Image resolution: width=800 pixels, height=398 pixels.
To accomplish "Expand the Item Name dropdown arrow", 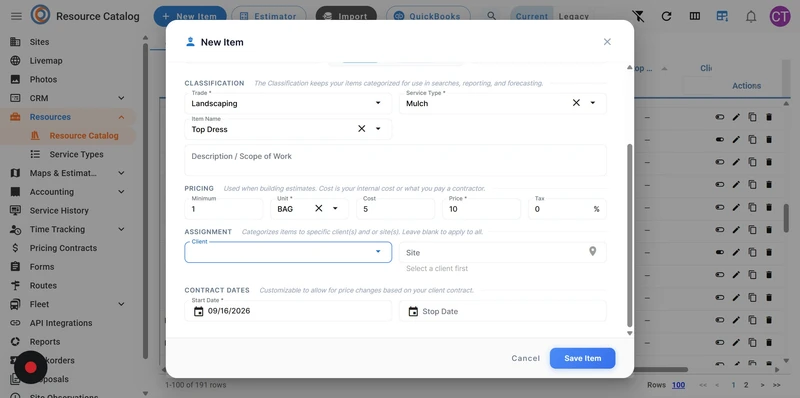I will 378,129.
